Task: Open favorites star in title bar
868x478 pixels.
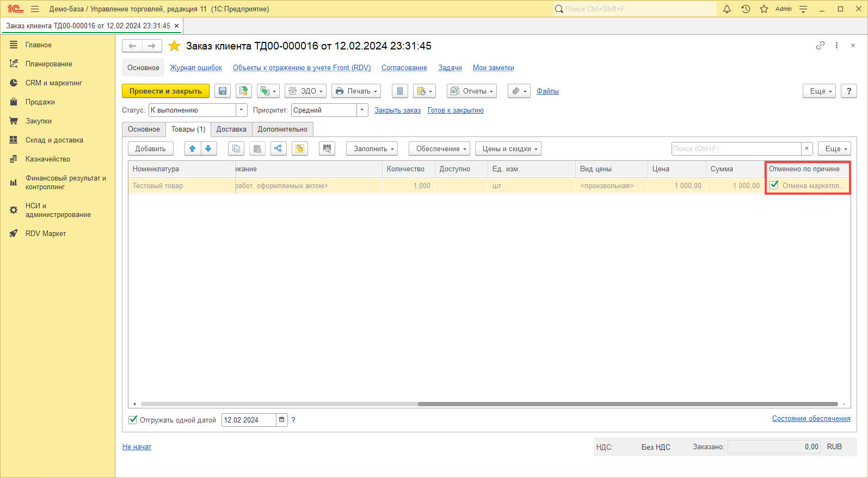Action: (x=764, y=9)
